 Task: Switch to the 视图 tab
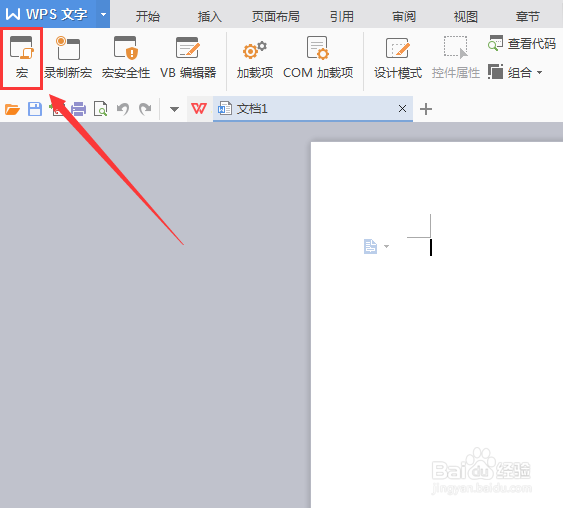coord(466,17)
